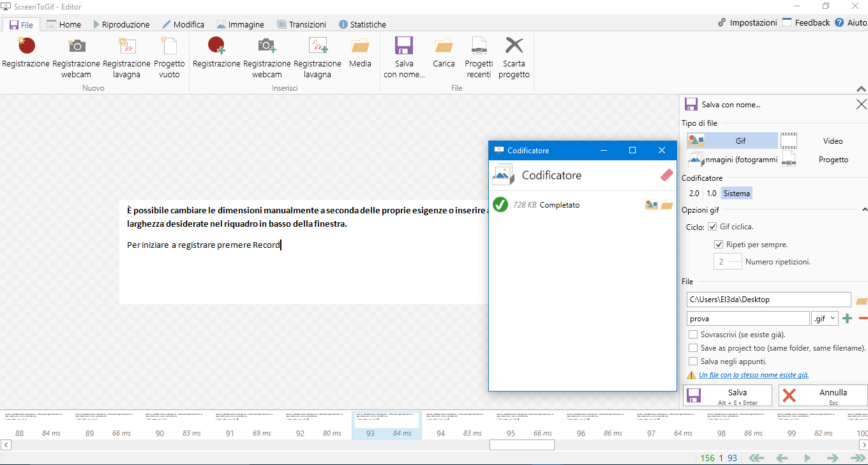Image resolution: width=868 pixels, height=465 pixels.
Task: Insert a Media file into the project
Action: click(x=360, y=56)
